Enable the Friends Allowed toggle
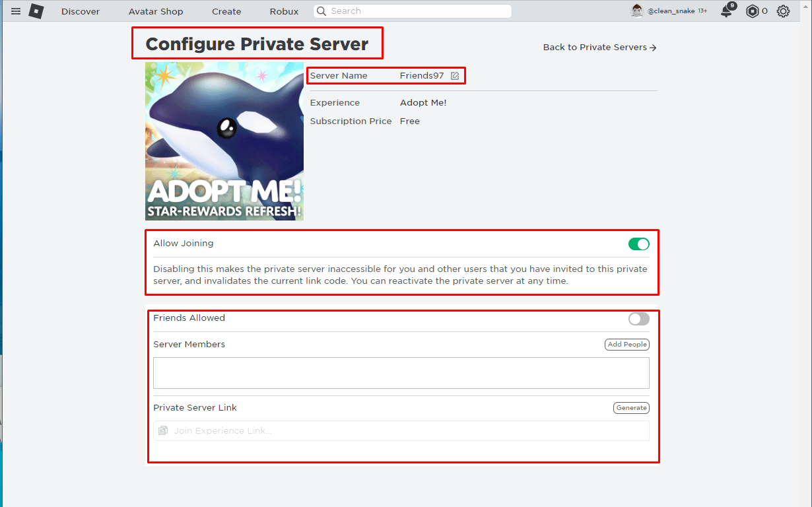Viewport: 812px width, 507px height. click(x=638, y=319)
